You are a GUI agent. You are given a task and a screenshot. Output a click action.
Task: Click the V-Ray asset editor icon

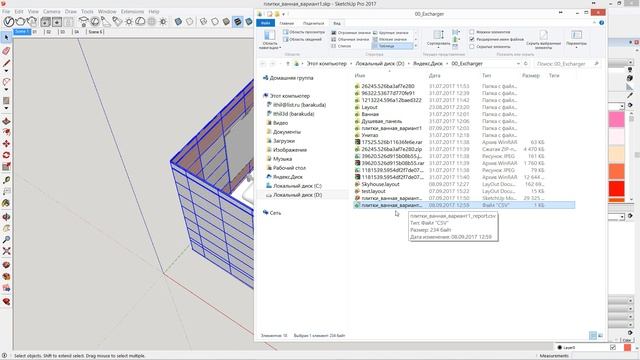(9, 21)
